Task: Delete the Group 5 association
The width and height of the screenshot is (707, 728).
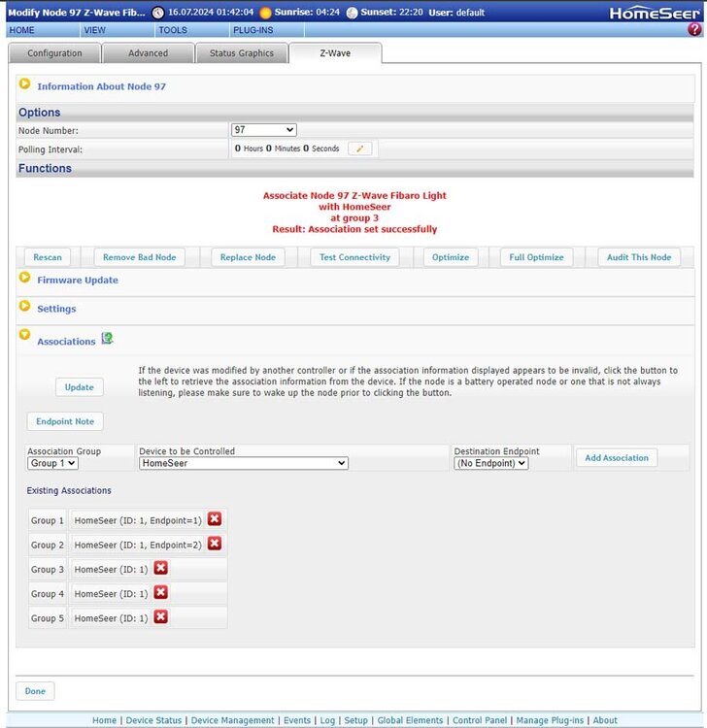Action: click(x=161, y=616)
